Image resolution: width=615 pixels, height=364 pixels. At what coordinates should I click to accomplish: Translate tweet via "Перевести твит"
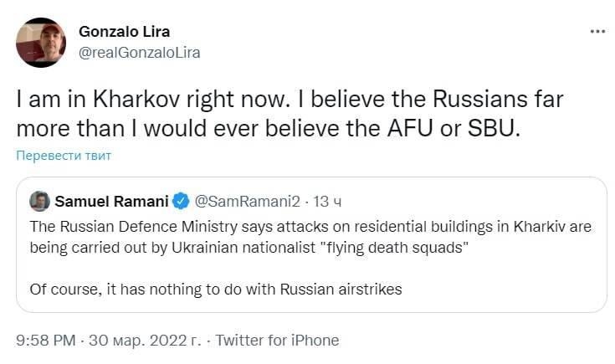point(64,156)
